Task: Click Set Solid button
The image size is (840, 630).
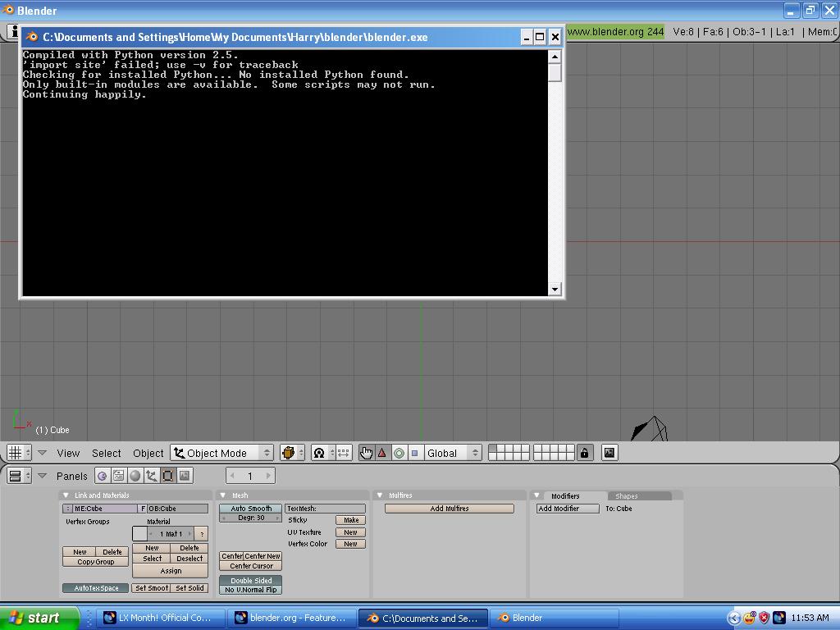Action: click(x=189, y=588)
